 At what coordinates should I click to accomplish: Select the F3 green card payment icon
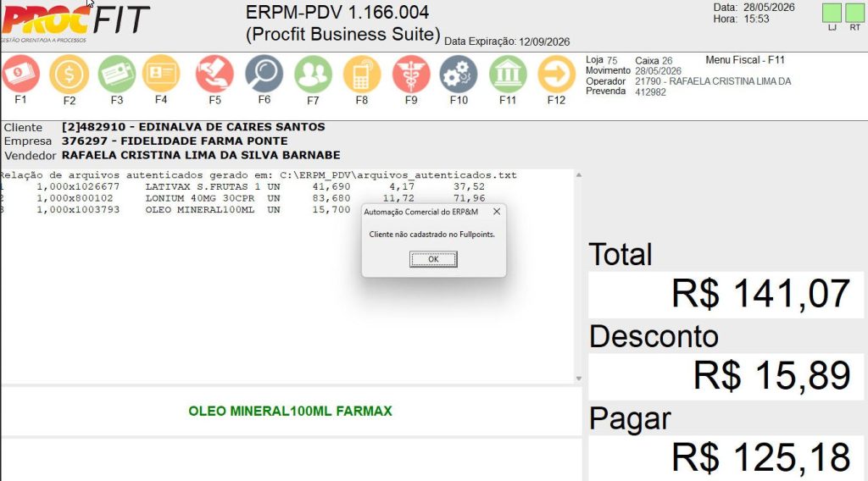coord(117,74)
